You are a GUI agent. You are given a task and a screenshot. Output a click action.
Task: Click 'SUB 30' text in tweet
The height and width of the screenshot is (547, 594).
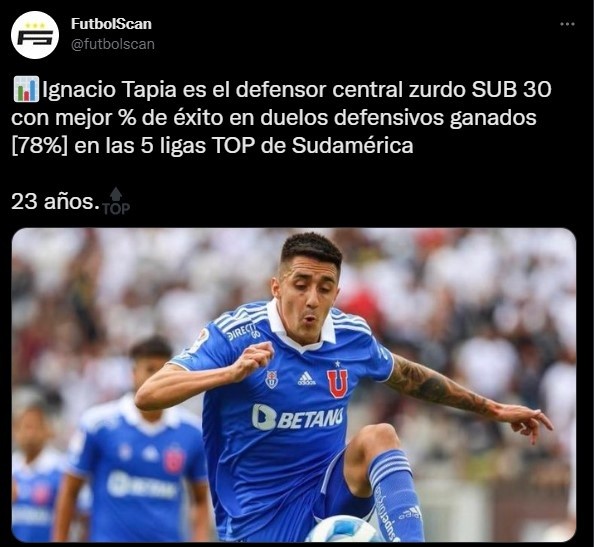511,90
